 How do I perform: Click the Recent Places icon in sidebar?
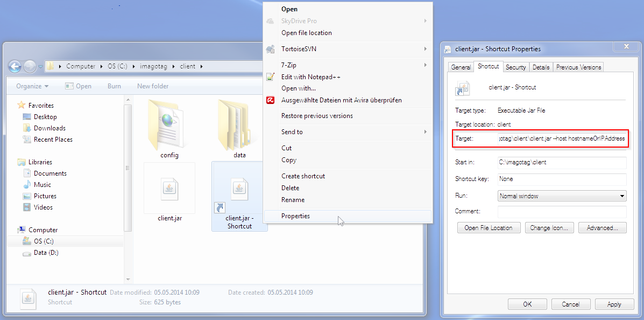[x=27, y=140]
